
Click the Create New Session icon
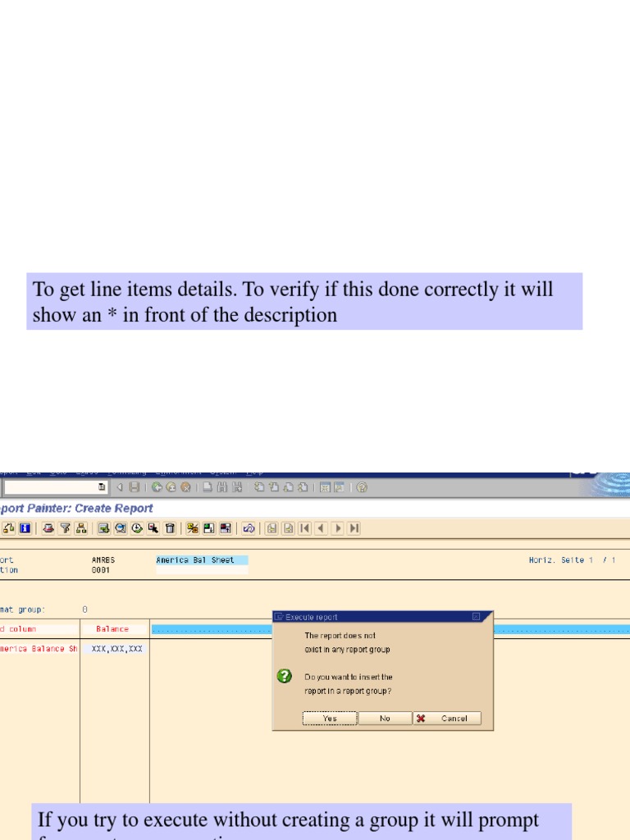click(324, 487)
